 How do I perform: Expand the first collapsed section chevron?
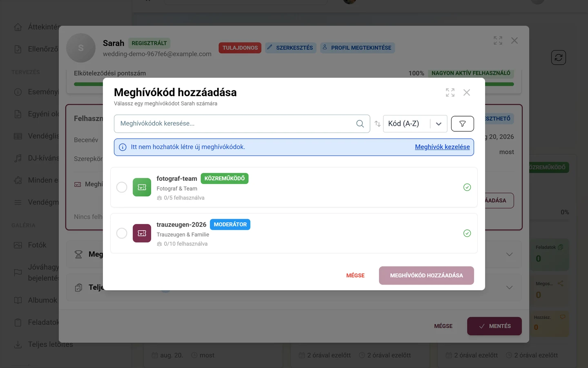click(x=509, y=254)
